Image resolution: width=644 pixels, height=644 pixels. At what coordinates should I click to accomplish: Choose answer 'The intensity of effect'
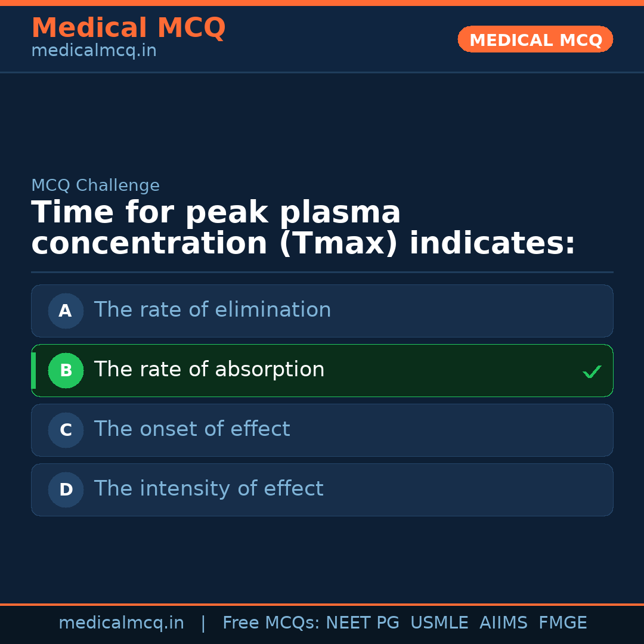tap(208, 489)
